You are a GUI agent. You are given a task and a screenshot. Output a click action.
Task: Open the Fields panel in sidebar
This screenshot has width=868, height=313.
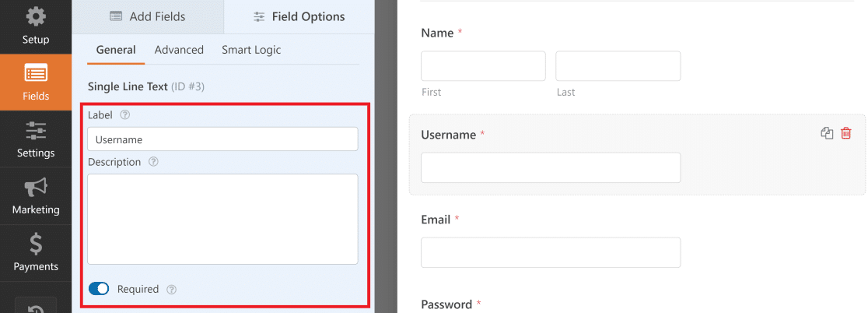[36, 82]
